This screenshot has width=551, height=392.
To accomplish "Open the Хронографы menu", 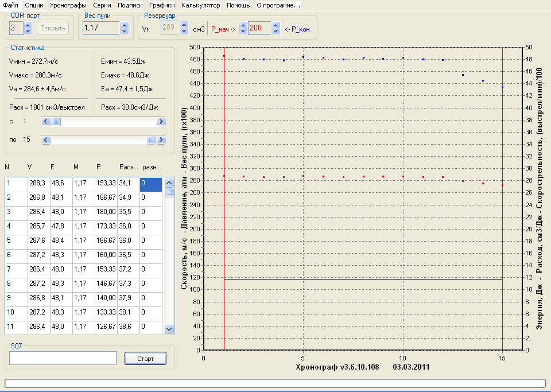I will coord(68,5).
